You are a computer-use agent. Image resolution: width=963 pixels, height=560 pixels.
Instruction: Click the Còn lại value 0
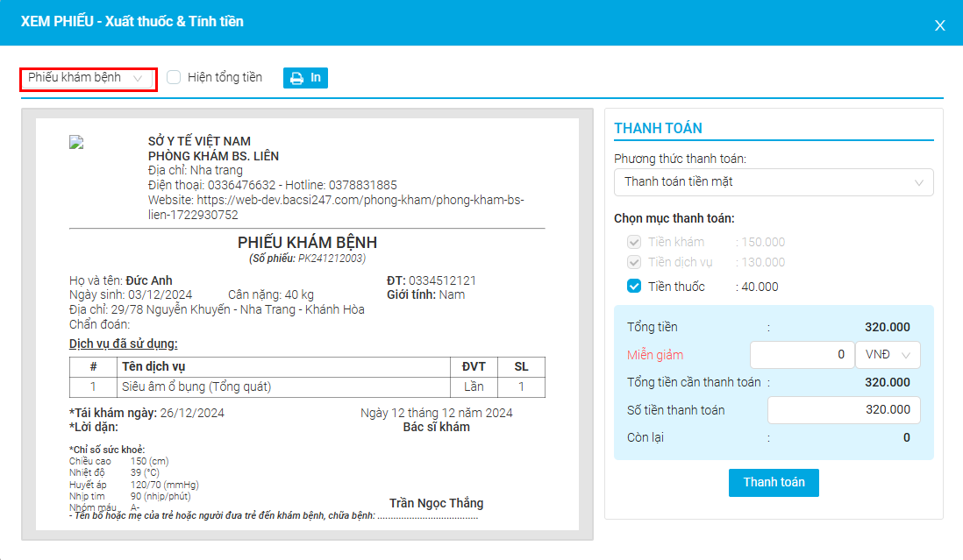[x=907, y=437]
